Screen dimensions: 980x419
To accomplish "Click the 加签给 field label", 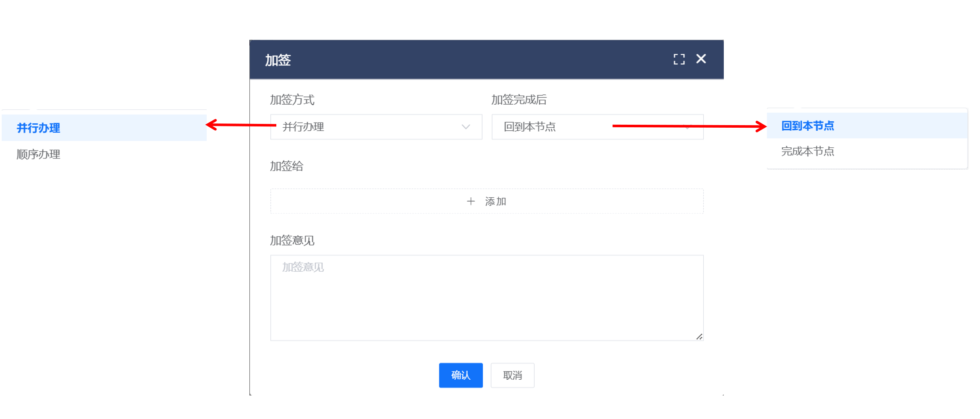I will point(287,166).
